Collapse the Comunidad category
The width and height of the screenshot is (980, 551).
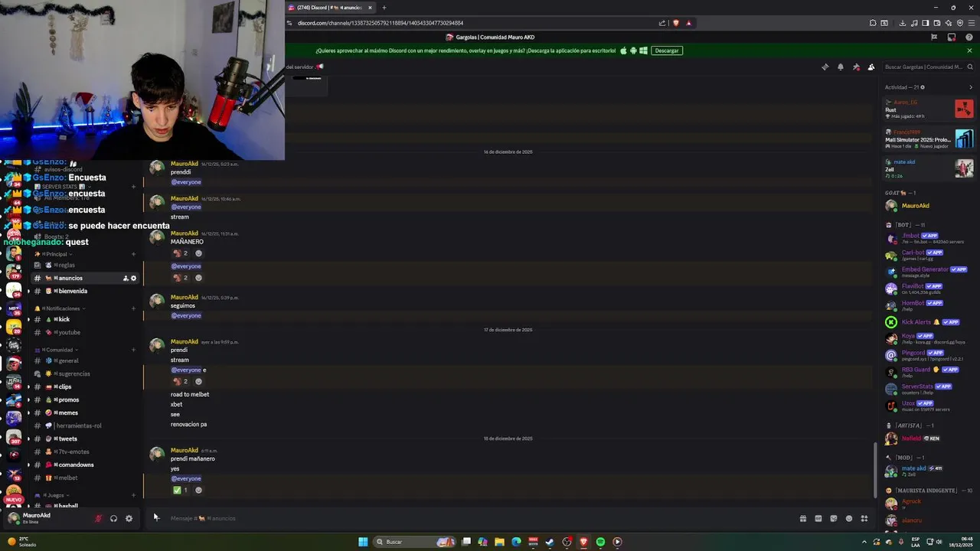[x=57, y=350]
